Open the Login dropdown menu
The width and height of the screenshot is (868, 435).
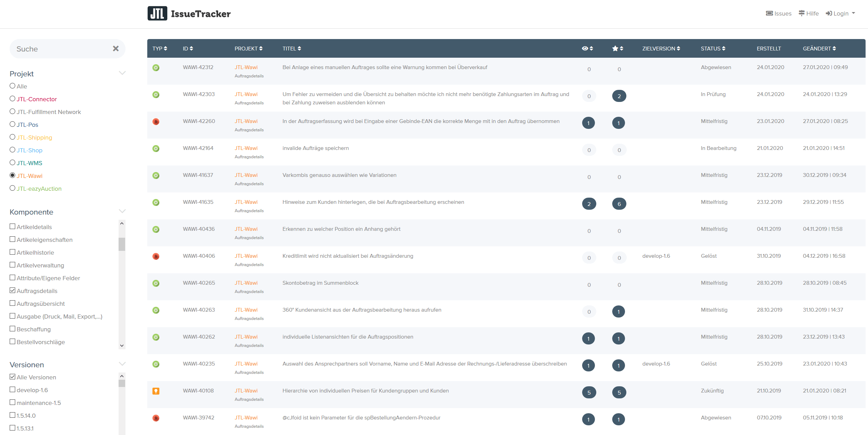coord(840,13)
